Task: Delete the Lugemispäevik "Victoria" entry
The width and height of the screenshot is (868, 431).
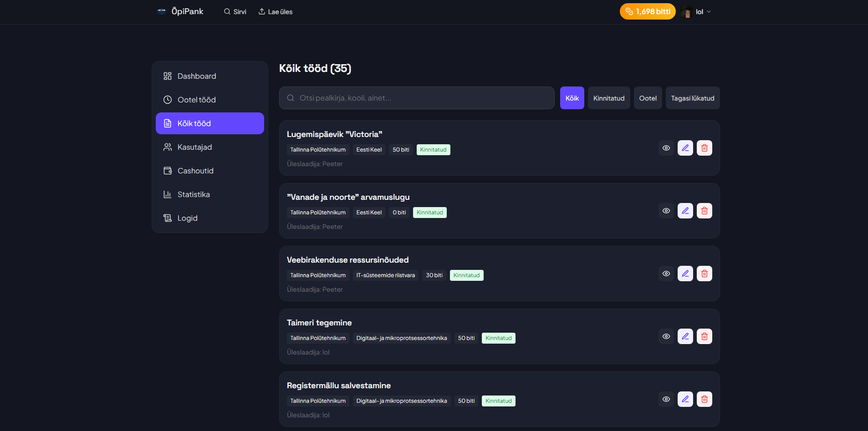Action: [704, 148]
